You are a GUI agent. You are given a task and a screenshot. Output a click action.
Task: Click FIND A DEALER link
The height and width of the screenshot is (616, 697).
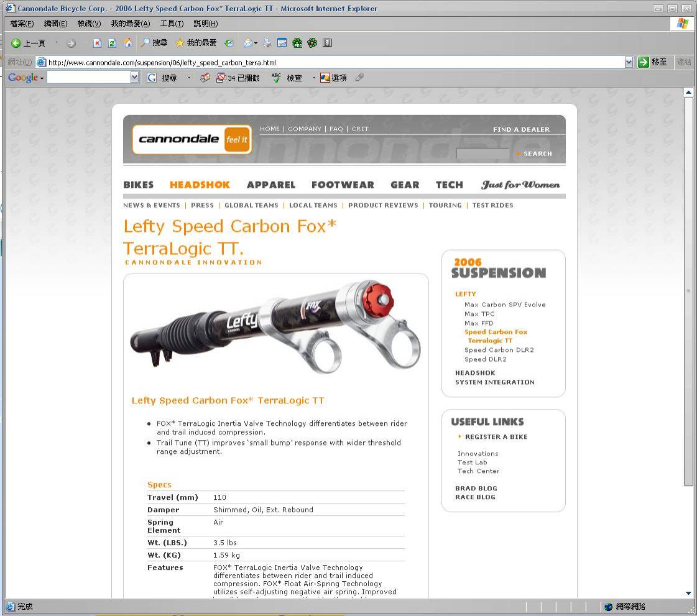pos(521,129)
